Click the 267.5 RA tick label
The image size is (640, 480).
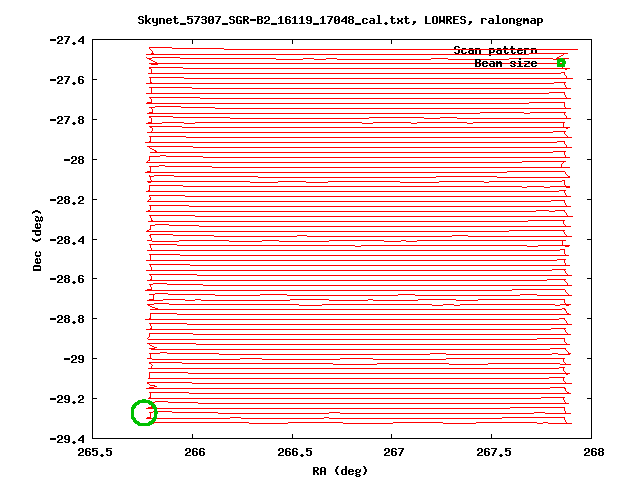pos(493,452)
